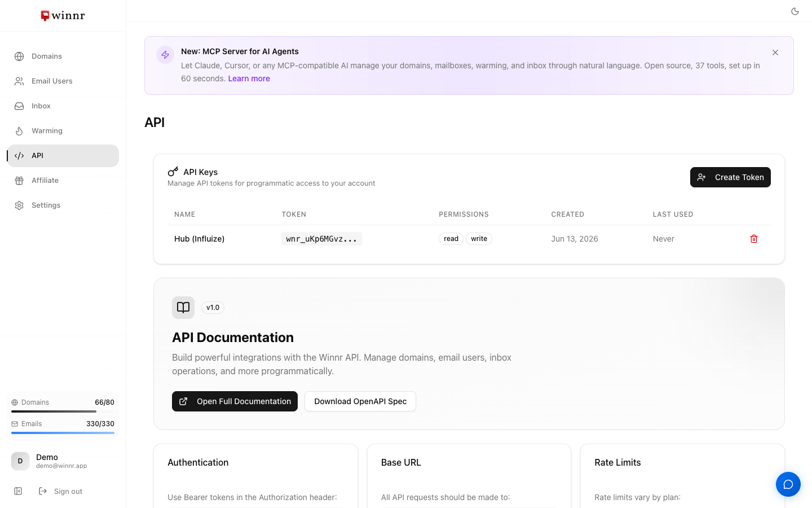Click the write permission badge

479,239
